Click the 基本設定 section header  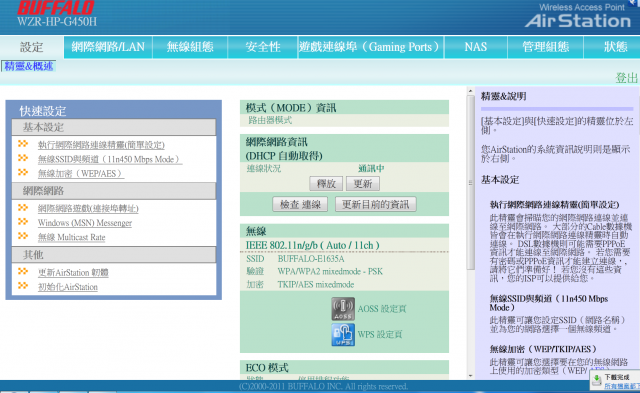[x=113, y=127]
